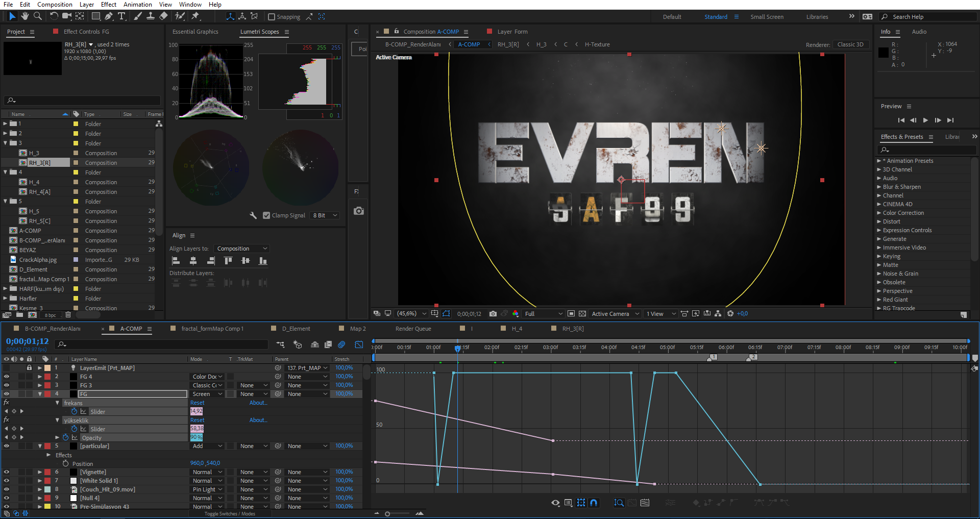Open the Effect menu
980x519 pixels.
pyautogui.click(x=109, y=5)
